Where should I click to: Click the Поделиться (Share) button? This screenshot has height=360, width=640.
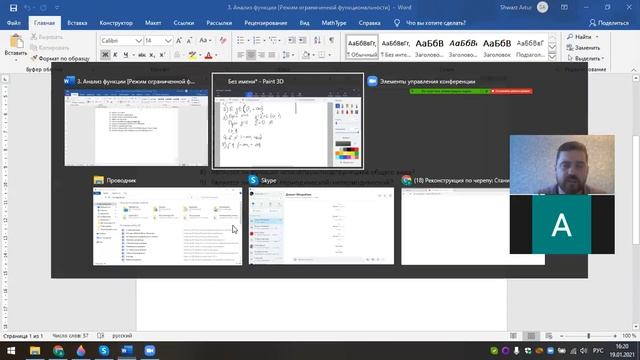[609, 23]
